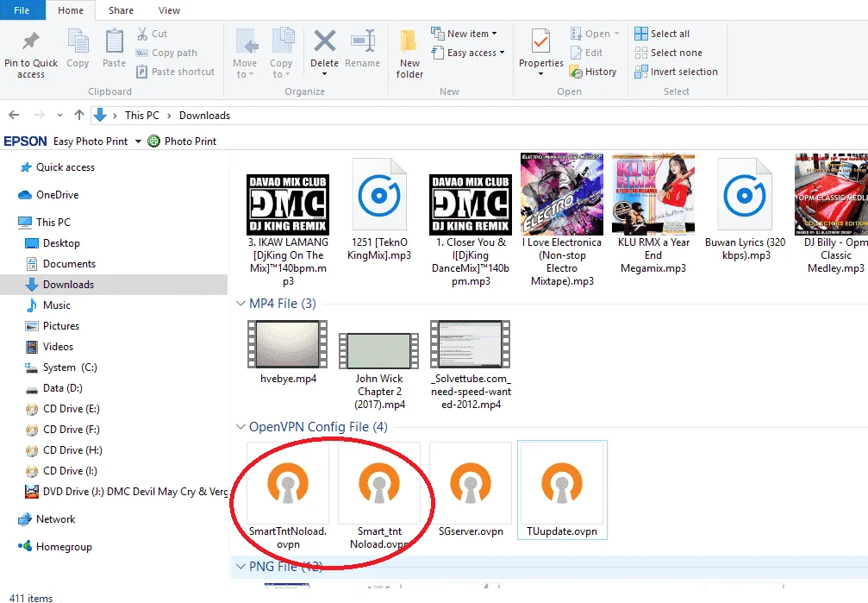Open Homegroup in navigation pane
Screen dimensions: 868x603
(55, 547)
